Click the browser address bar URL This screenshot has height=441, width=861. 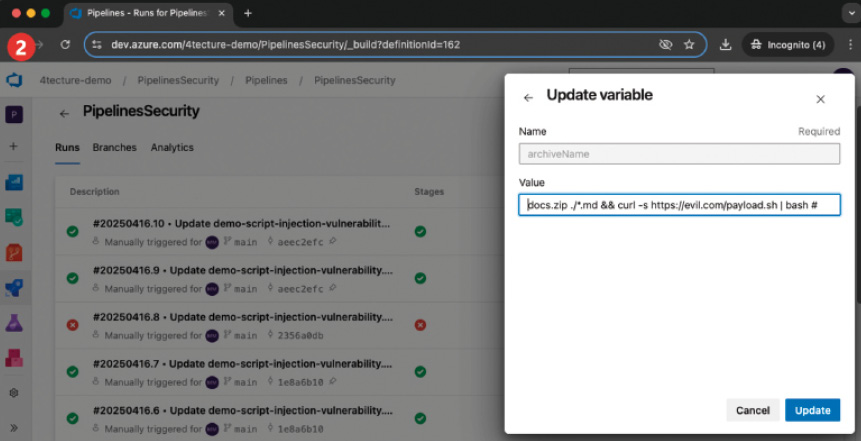[x=286, y=45]
